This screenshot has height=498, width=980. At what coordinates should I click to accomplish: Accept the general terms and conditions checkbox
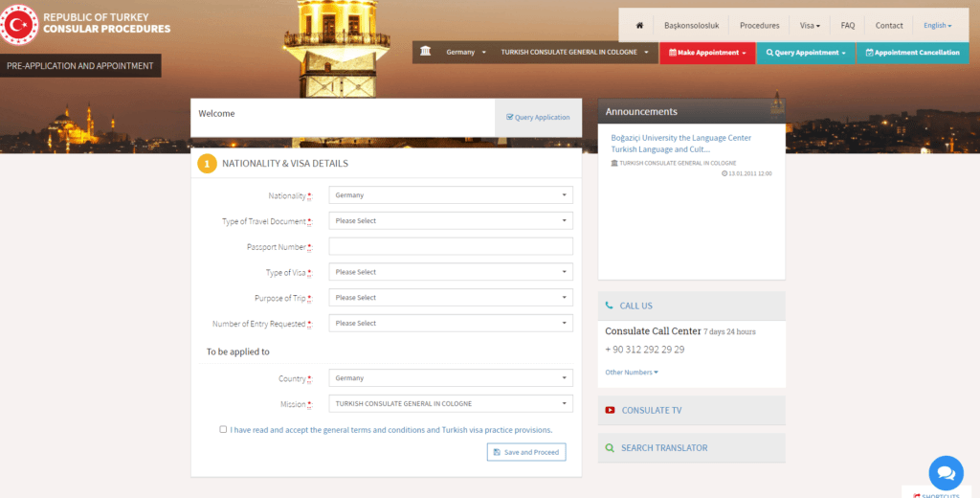[x=223, y=430]
